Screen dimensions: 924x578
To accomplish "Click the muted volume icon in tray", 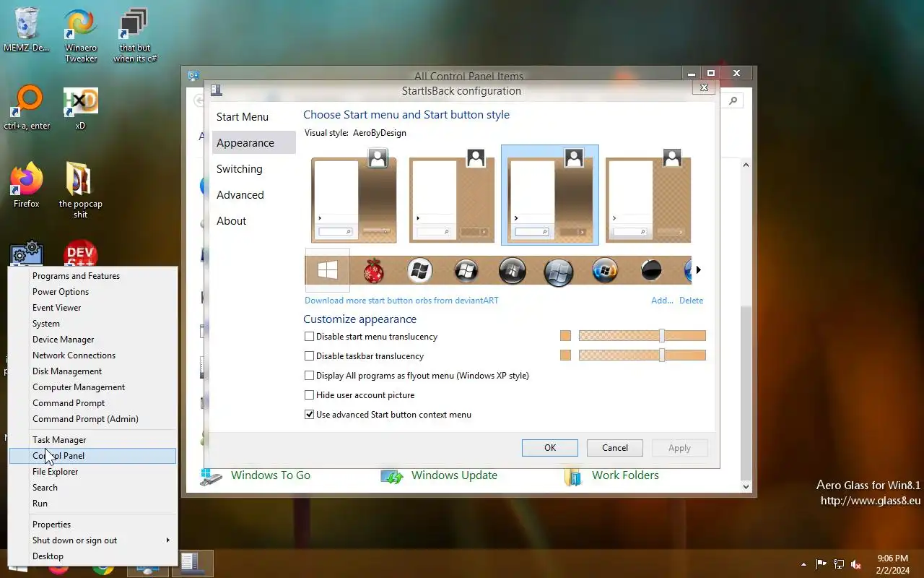I will 856,564.
